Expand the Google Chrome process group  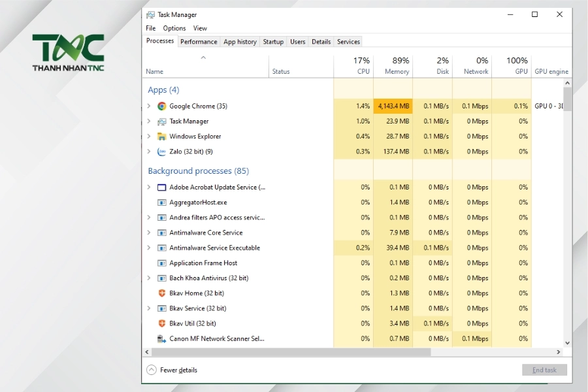pyautogui.click(x=149, y=106)
